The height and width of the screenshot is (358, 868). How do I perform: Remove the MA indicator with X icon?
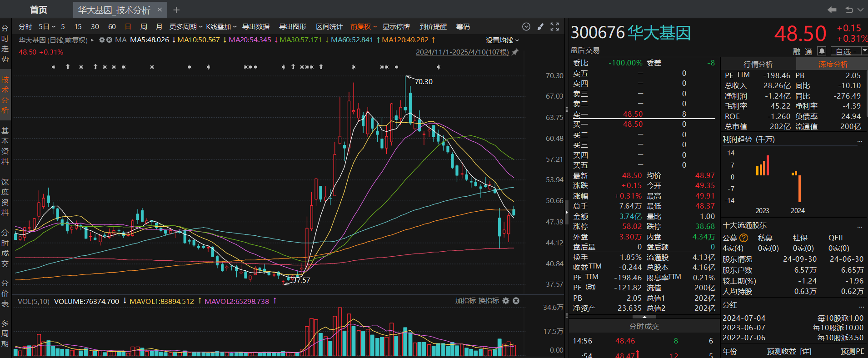[x=109, y=40]
